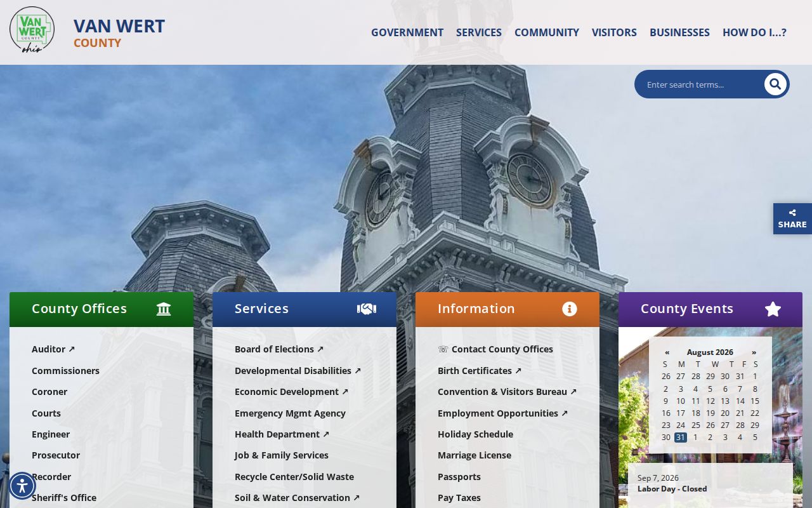Viewport: 812px width, 508px height.
Task: Open the Coroner link
Action: pyautogui.click(x=49, y=392)
